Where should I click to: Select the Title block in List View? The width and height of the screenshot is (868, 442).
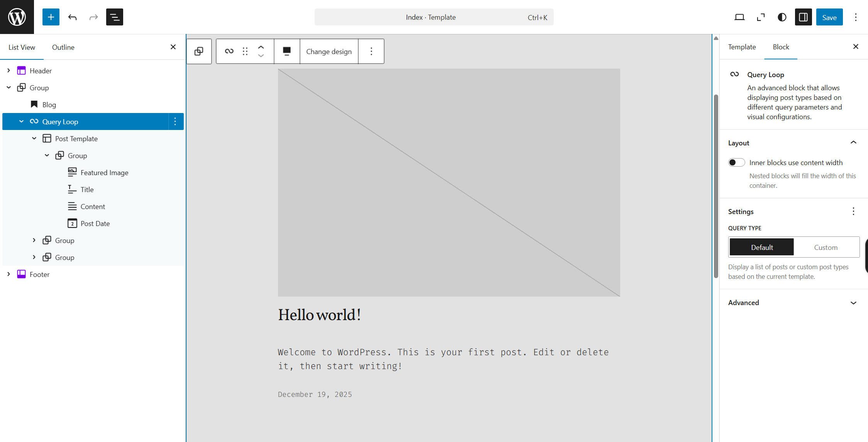point(87,189)
